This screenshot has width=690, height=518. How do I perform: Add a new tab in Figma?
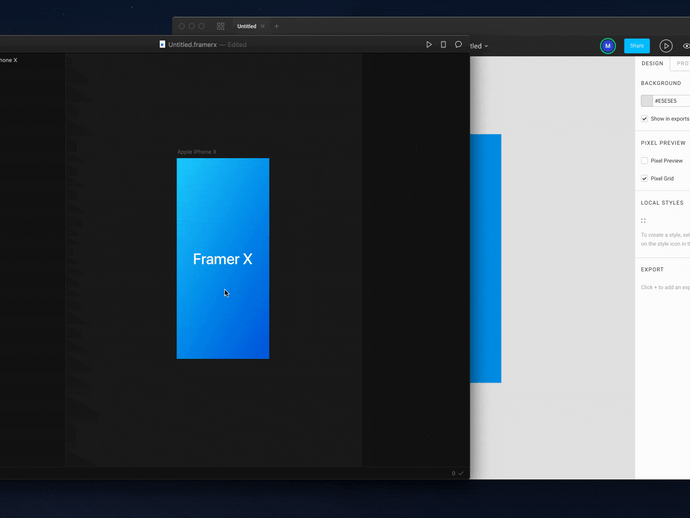(x=276, y=26)
